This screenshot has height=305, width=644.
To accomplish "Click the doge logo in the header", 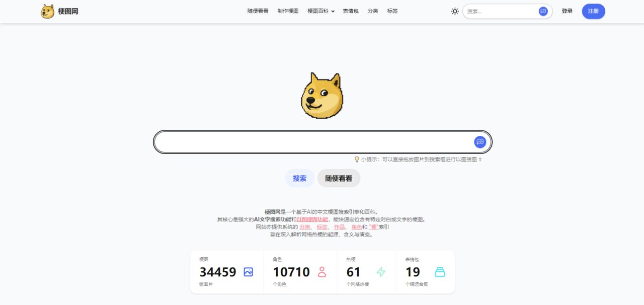I will [47, 11].
